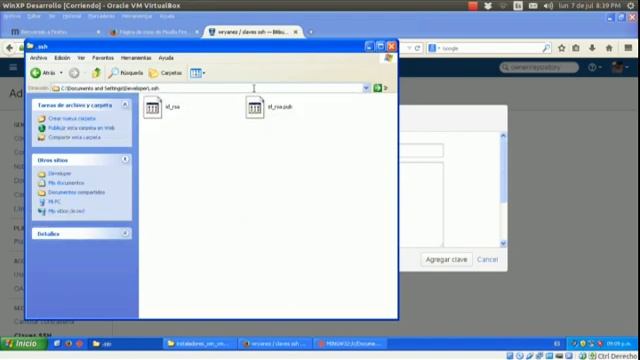Image resolution: width=640 pixels, height=360 pixels.
Task: Open the Búsqueda search tool
Action: [126, 73]
